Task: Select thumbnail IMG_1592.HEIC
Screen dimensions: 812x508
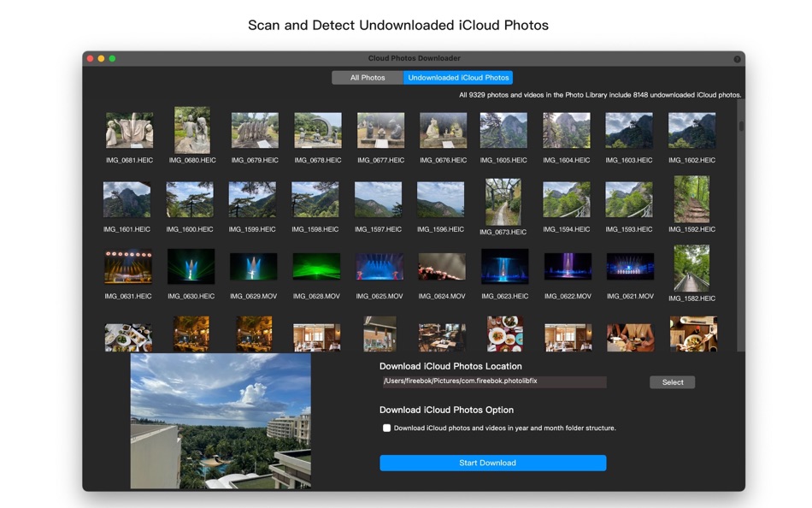Action: click(x=691, y=199)
